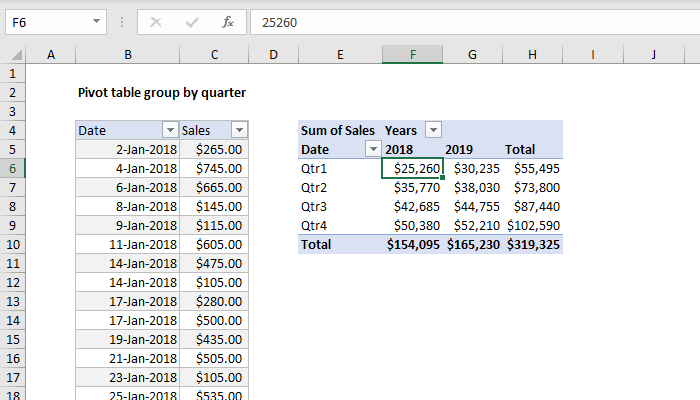Select the $475.00 sales cell
The image size is (700, 400).
(x=214, y=263)
